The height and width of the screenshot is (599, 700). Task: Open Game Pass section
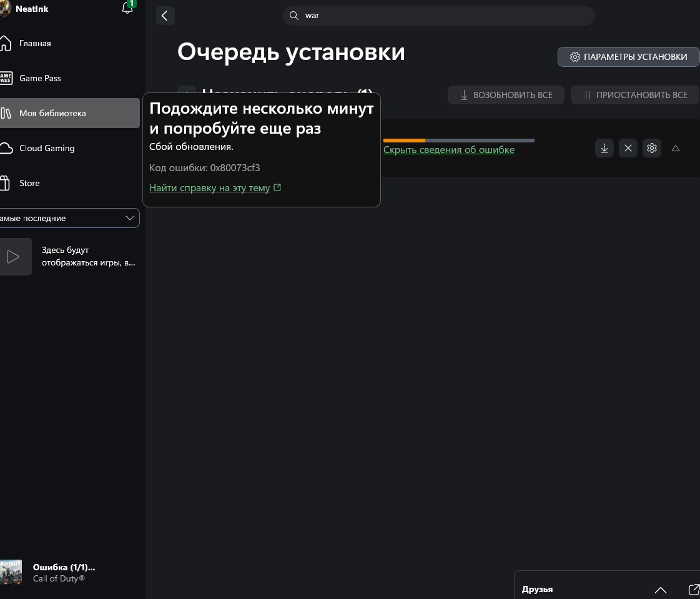click(70, 78)
